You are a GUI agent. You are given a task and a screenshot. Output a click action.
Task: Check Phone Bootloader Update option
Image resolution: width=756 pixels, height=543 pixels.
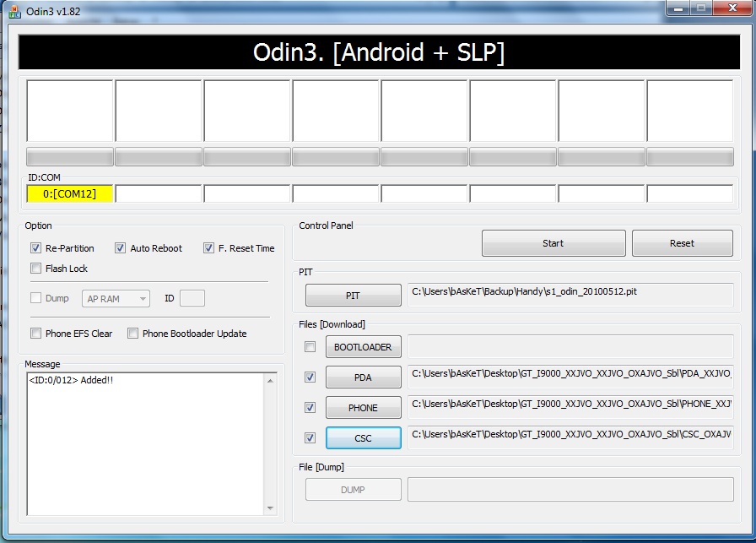pyautogui.click(x=132, y=334)
